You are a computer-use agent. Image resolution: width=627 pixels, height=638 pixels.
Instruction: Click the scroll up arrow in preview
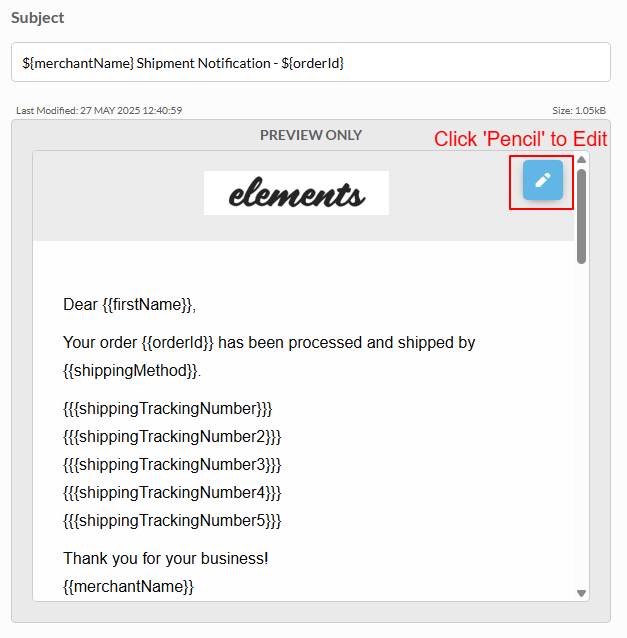[x=581, y=160]
